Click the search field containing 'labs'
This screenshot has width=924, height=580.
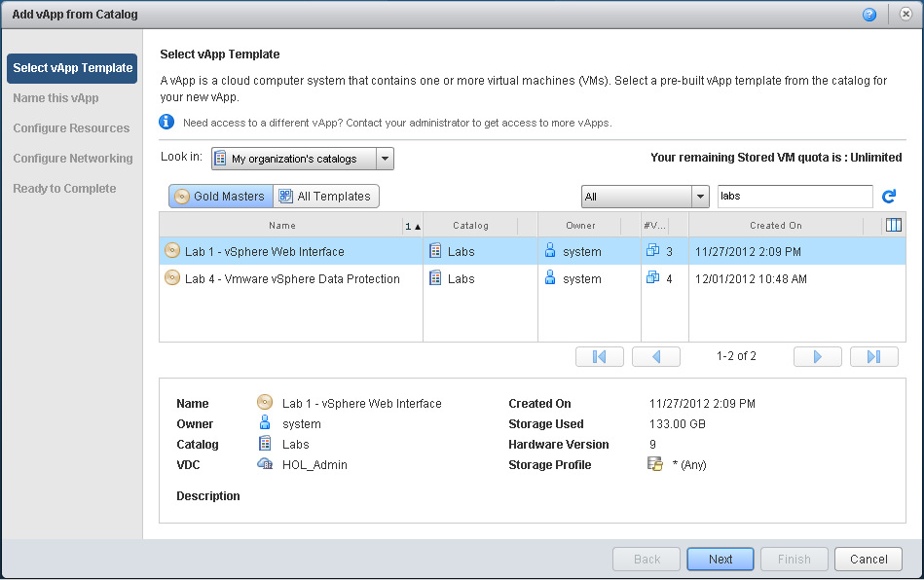[x=795, y=196]
